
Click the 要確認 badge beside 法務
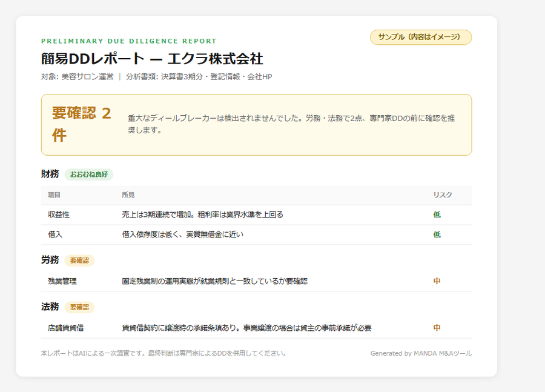(79, 307)
